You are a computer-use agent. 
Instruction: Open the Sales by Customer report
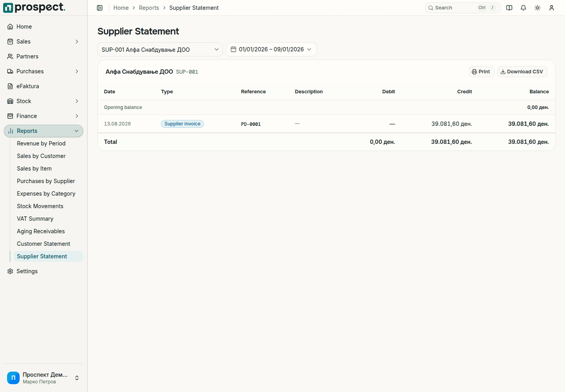48,156
